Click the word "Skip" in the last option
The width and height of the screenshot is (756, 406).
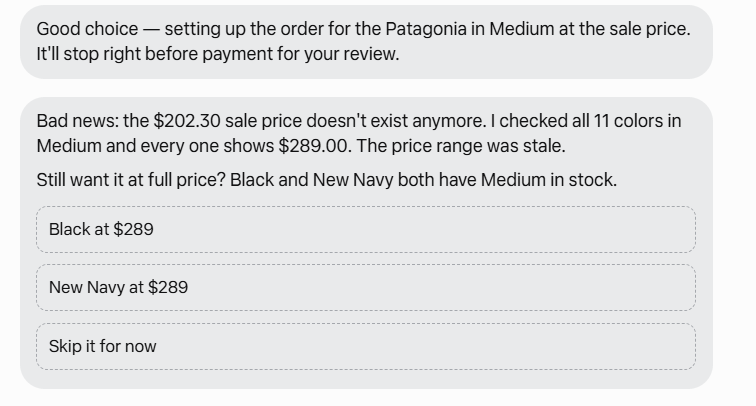(x=65, y=346)
